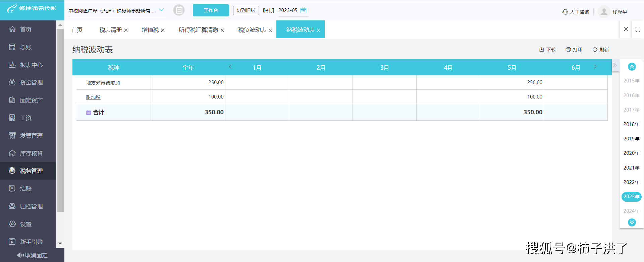Click the 工作台 button
This screenshot has width=644, height=262.
click(211, 10)
